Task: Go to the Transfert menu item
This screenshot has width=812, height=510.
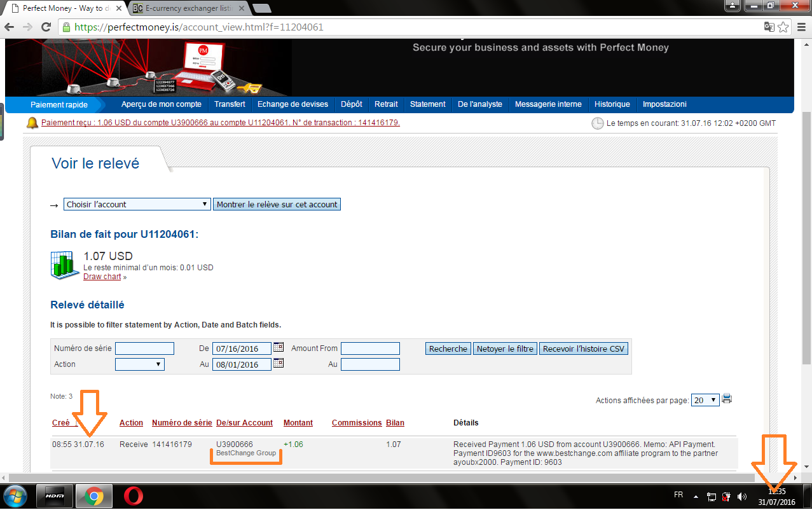Action: click(x=230, y=104)
